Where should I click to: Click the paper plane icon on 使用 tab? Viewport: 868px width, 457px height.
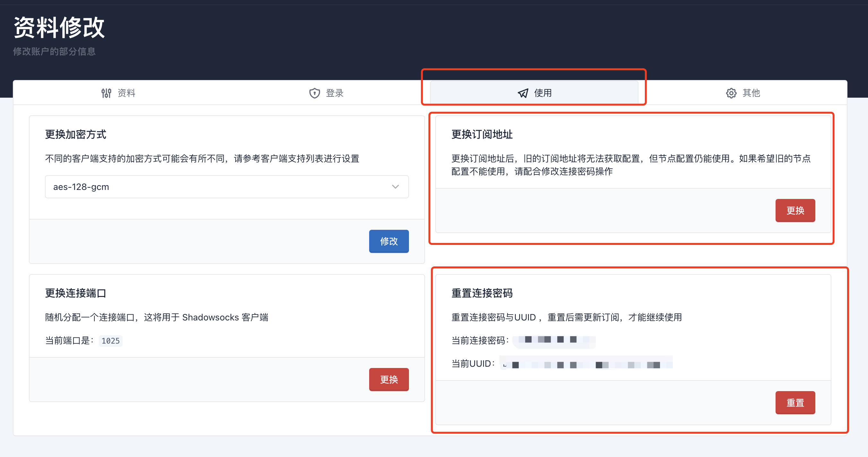[x=523, y=93]
